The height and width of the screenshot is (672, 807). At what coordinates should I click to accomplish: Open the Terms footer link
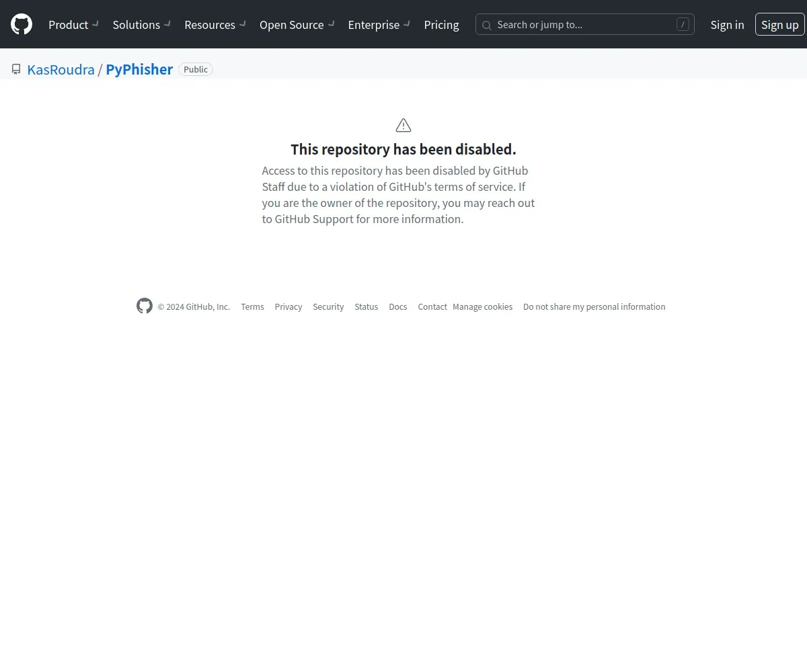tap(252, 306)
